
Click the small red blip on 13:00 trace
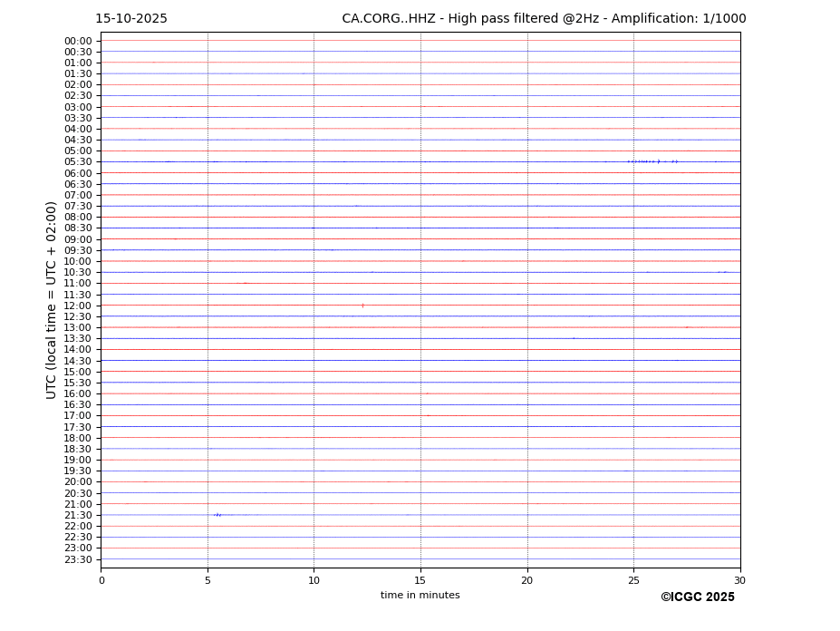687,327
